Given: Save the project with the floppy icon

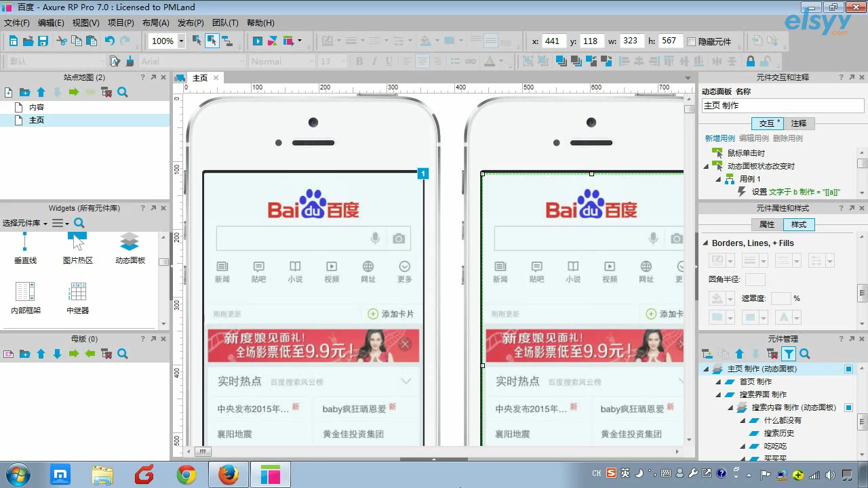Looking at the screenshot, I should point(43,41).
